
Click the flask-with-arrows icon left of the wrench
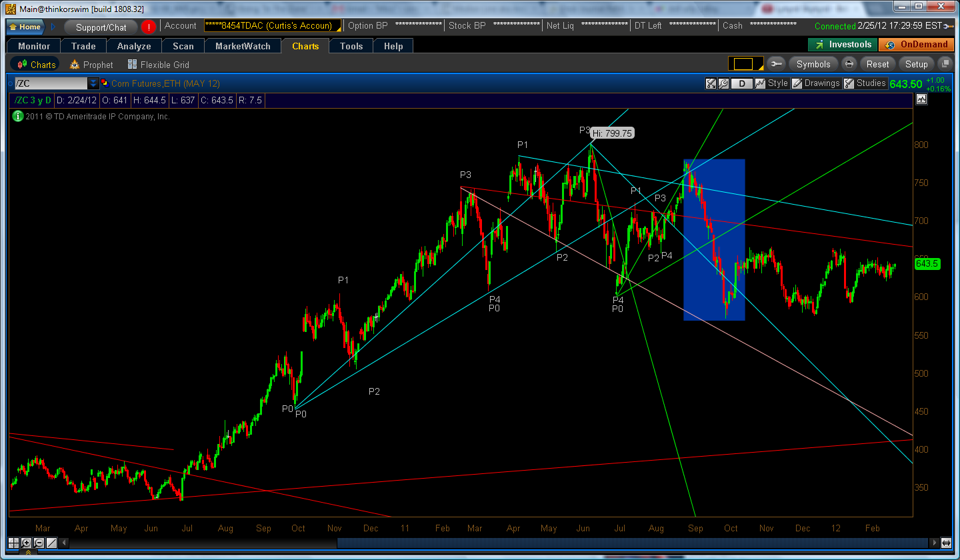click(711, 83)
